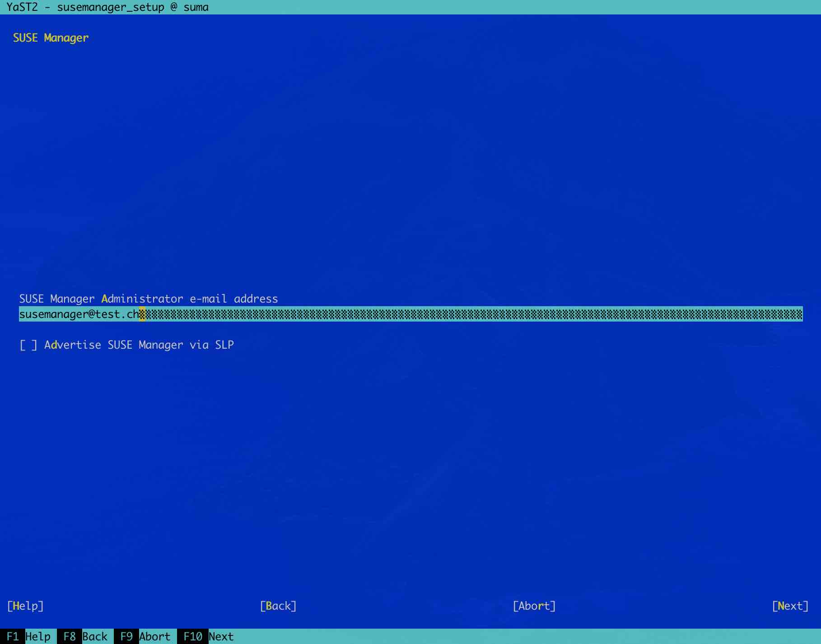821x644 pixels.
Task: Select F10 Next in function key bar
Action: pos(209,636)
